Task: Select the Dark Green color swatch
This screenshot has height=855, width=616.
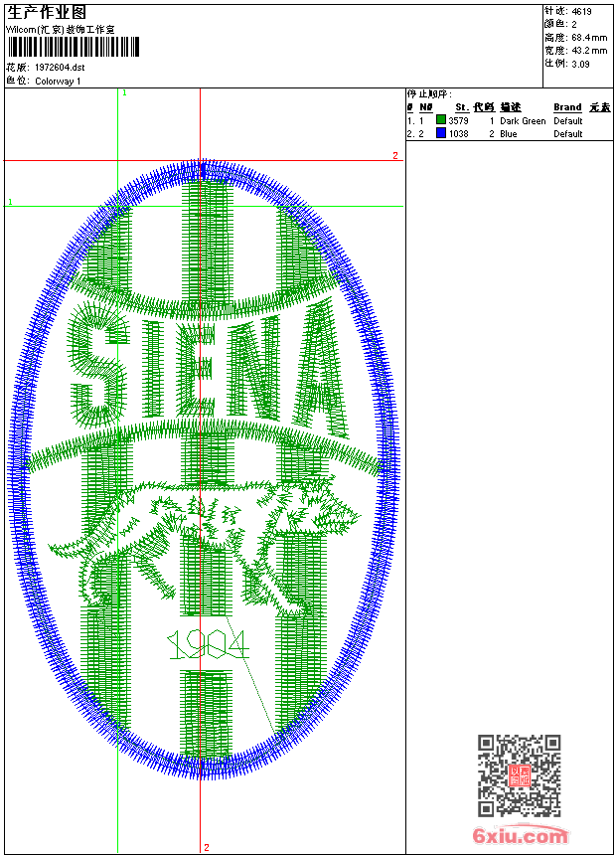Action: pyautogui.click(x=441, y=120)
